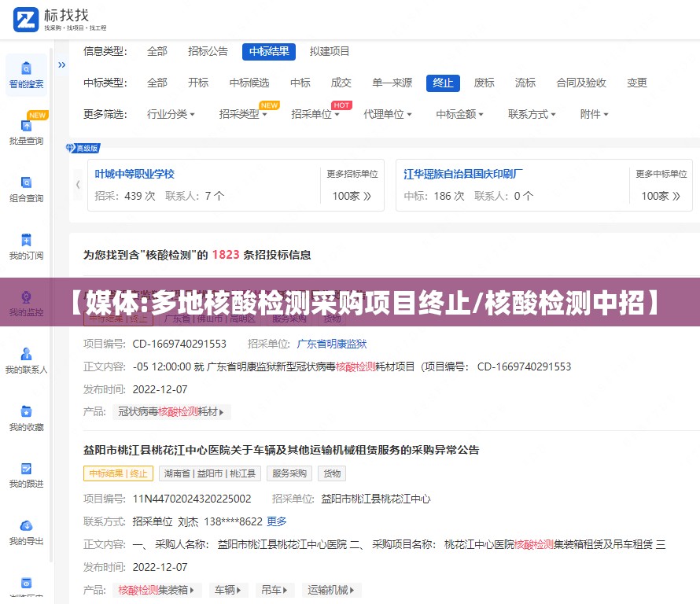The width and height of the screenshot is (700, 604).
Task: Expand 联系方式 dropdown
Action: point(532,114)
